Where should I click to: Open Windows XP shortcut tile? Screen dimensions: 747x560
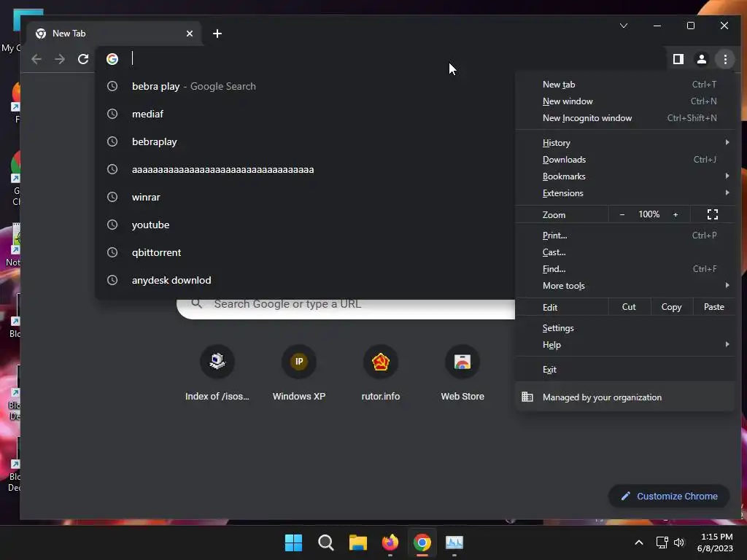299,373
